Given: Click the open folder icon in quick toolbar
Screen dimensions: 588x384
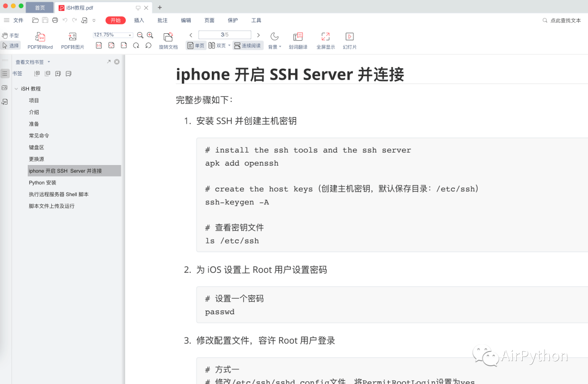Looking at the screenshot, I should pos(35,20).
